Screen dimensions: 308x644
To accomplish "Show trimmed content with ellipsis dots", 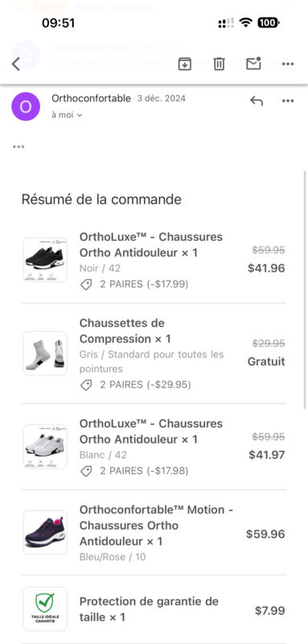I will coord(18,147).
